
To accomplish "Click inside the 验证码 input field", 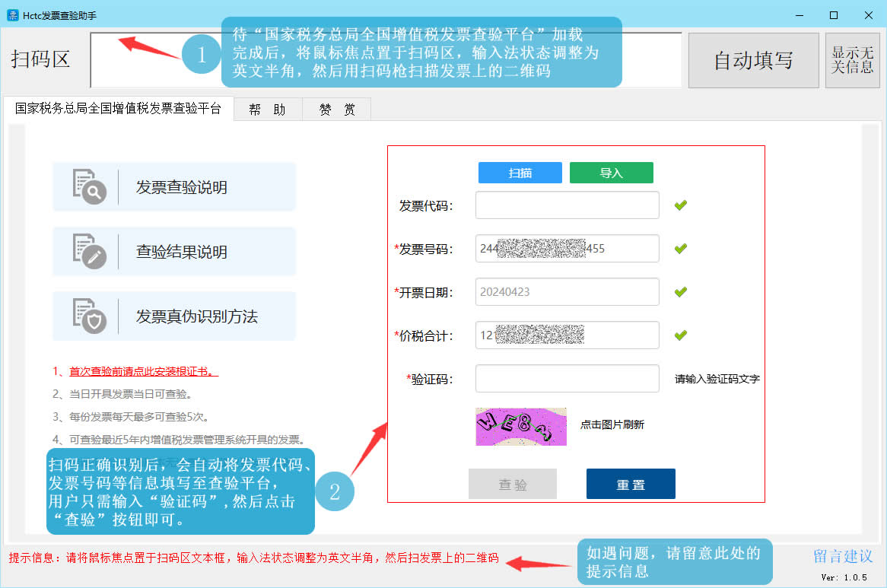I will coord(567,378).
